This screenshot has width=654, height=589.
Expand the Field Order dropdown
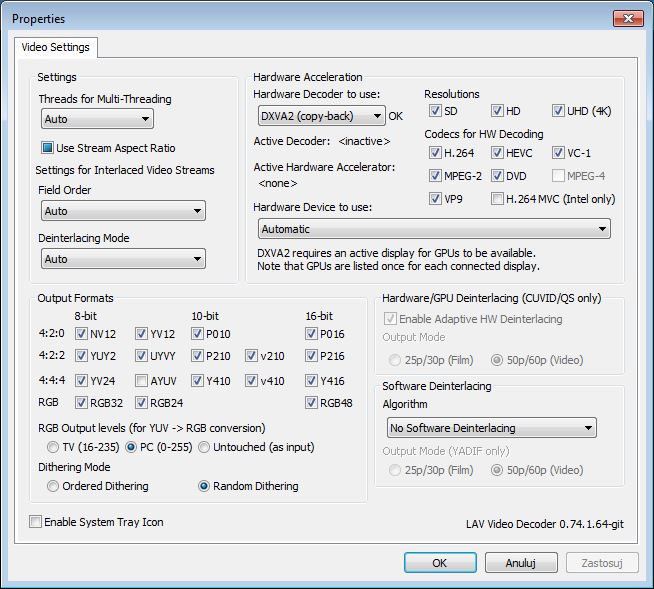point(123,211)
